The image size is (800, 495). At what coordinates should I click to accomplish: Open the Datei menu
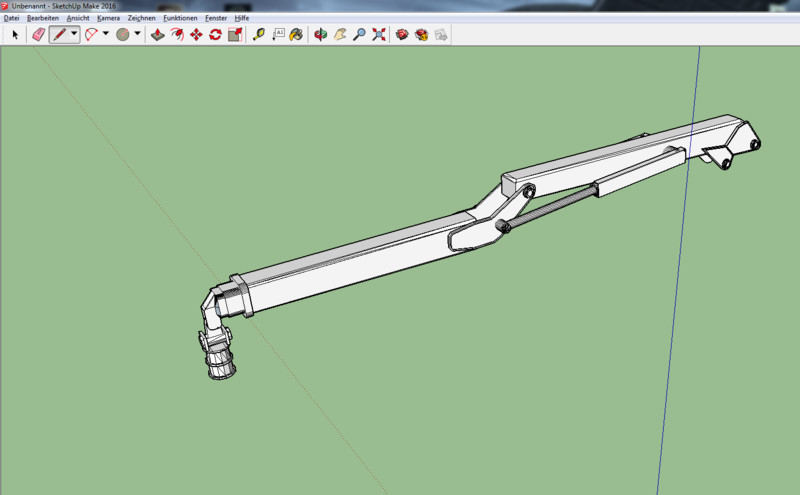[x=12, y=18]
